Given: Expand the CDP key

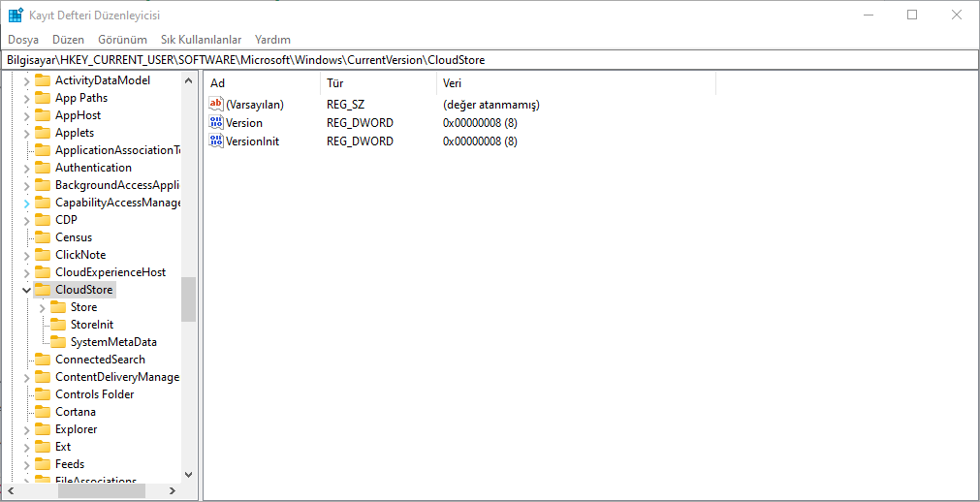Looking at the screenshot, I should point(26,220).
